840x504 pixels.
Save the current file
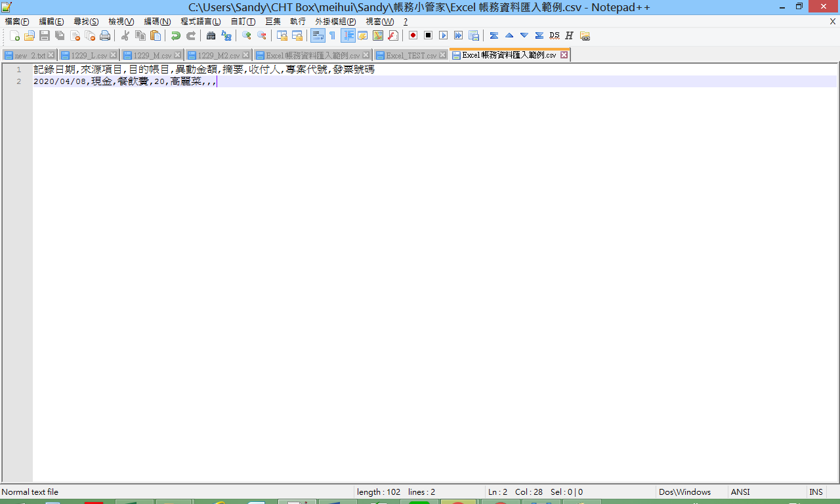[45, 35]
